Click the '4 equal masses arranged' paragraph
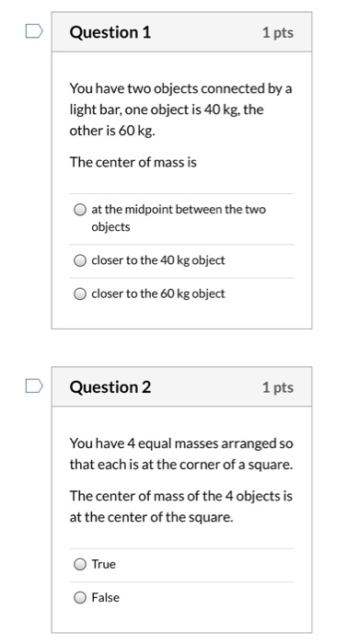Image resolution: width=359 pixels, height=644 pixels. [x=181, y=454]
